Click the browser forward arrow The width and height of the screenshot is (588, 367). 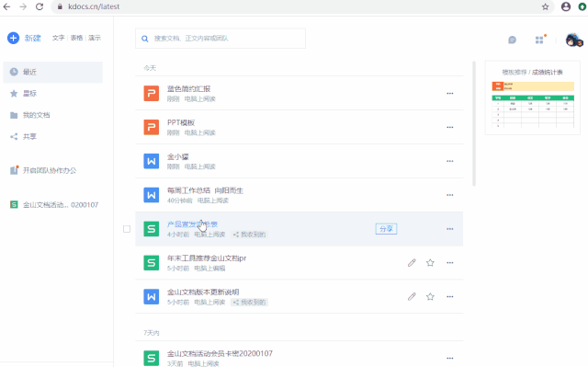click(23, 6)
